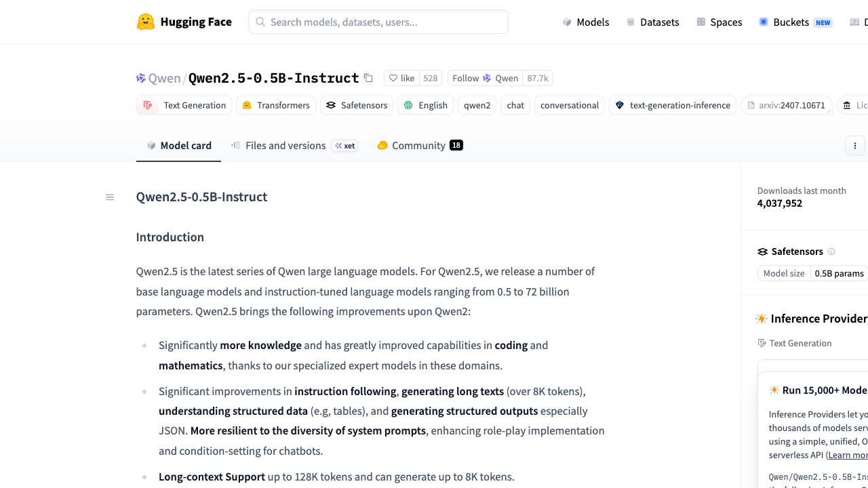Click the Buckets icon in navbar
The width and height of the screenshot is (868, 488).
coord(764,22)
